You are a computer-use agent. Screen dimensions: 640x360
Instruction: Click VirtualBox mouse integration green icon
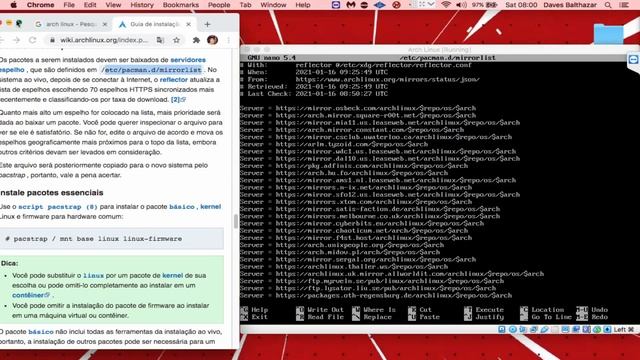pos(597,329)
